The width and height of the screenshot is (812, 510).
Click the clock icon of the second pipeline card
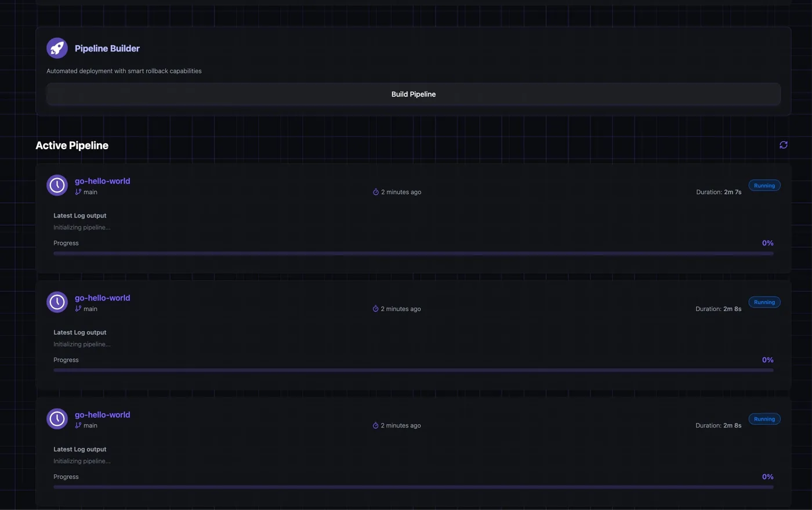click(x=57, y=302)
